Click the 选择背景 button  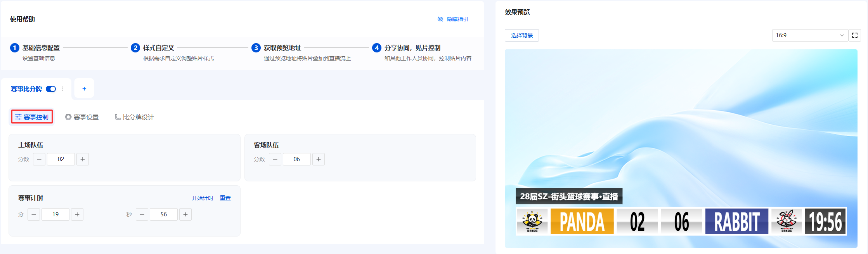pos(521,35)
